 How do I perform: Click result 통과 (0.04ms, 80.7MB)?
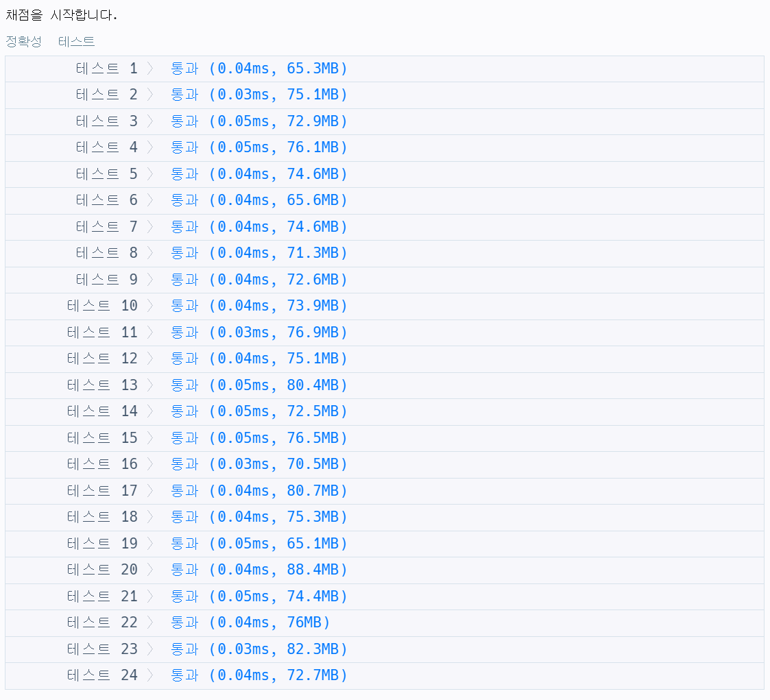point(258,490)
